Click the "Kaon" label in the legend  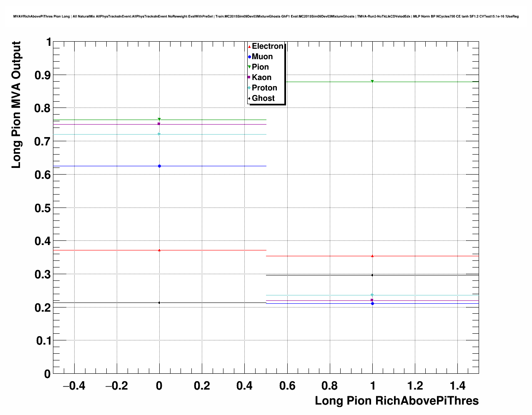point(261,77)
